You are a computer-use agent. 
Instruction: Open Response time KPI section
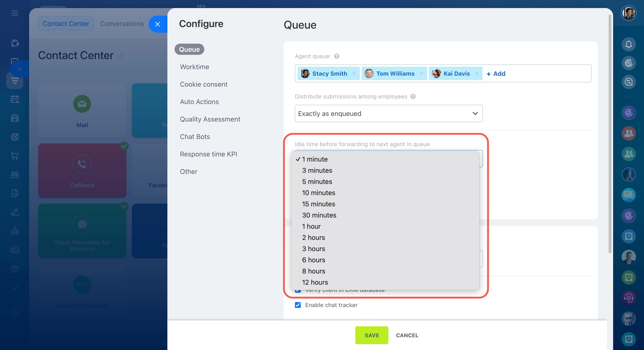(208, 154)
